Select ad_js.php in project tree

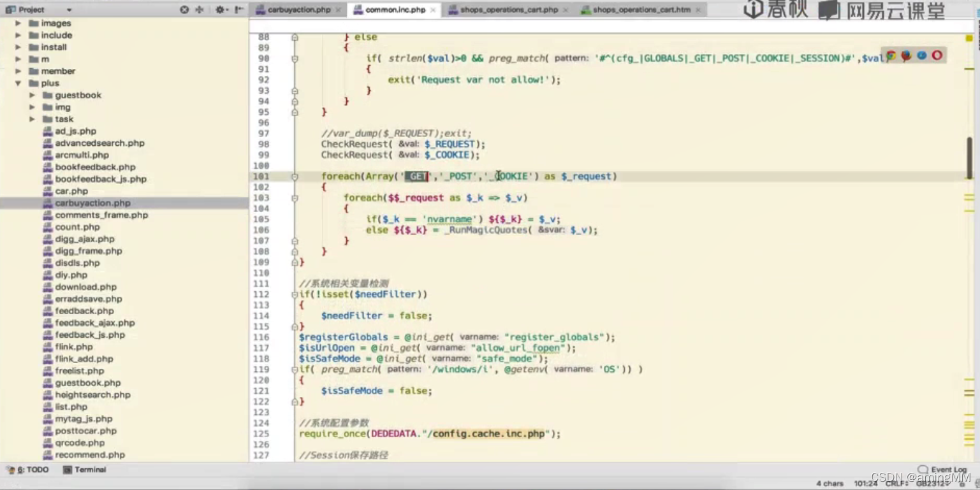[x=75, y=131]
